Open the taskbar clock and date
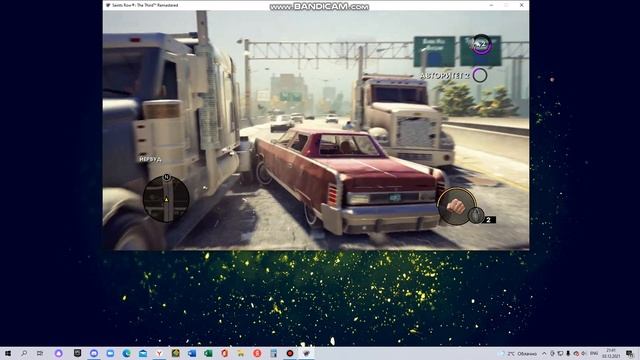The image size is (640, 360). point(611,353)
